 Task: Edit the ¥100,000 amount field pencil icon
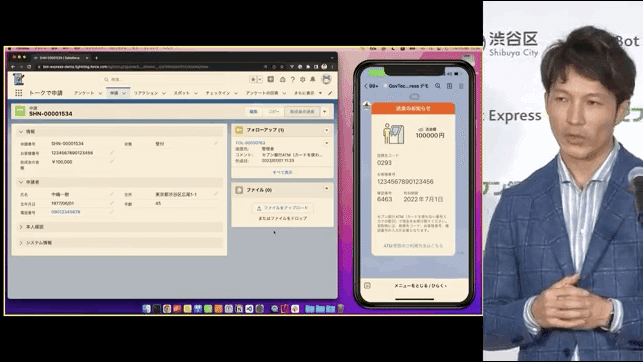click(111, 162)
